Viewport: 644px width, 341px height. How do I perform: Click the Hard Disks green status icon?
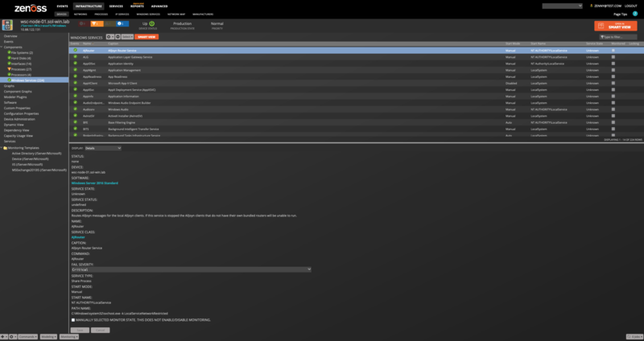[x=9, y=58]
